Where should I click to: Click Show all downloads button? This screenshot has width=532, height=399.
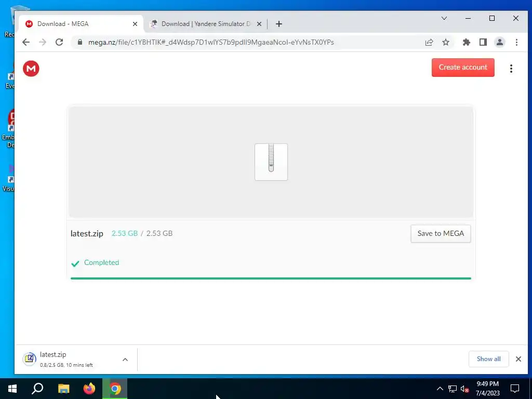[x=488, y=359]
